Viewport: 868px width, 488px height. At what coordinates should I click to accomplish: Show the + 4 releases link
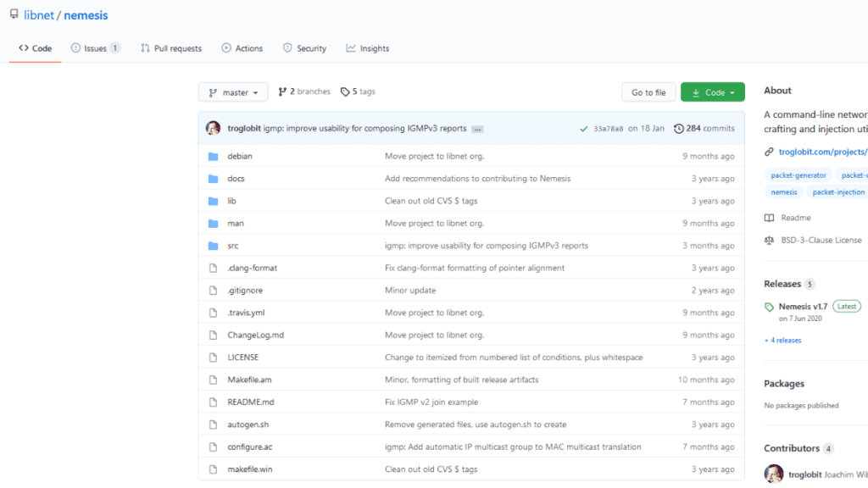pos(782,341)
